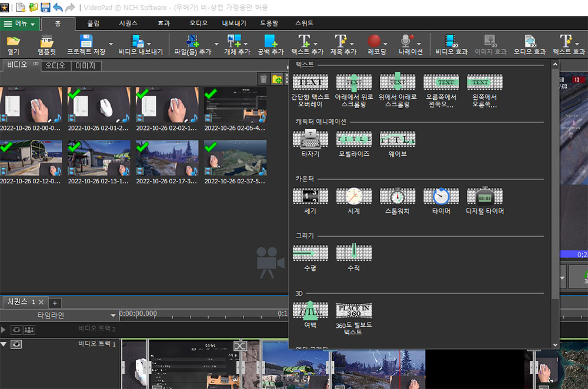Click the Open (열기) toolbar icon
The width and height of the screenshot is (588, 389).
pos(13,45)
